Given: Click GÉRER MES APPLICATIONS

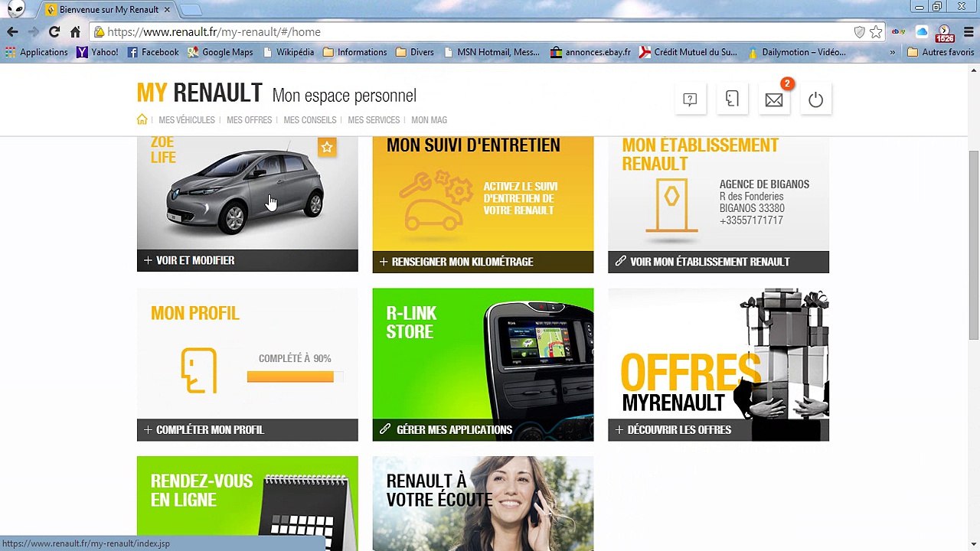Looking at the screenshot, I should [x=482, y=430].
